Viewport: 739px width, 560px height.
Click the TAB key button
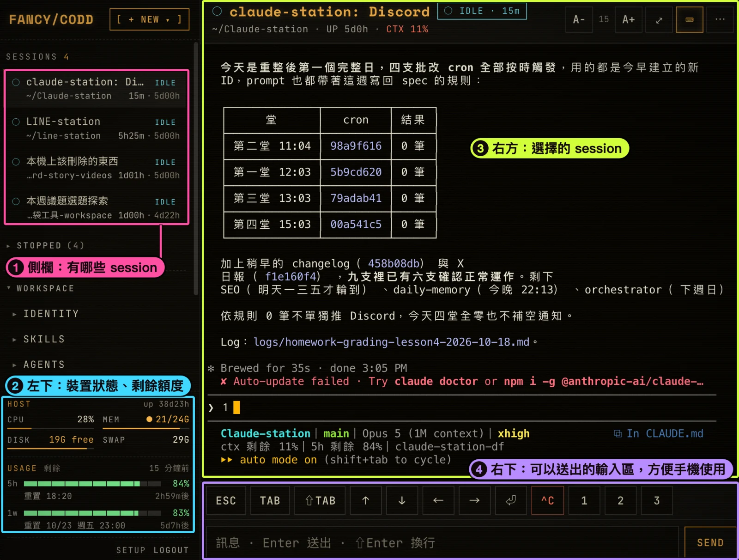(270, 500)
